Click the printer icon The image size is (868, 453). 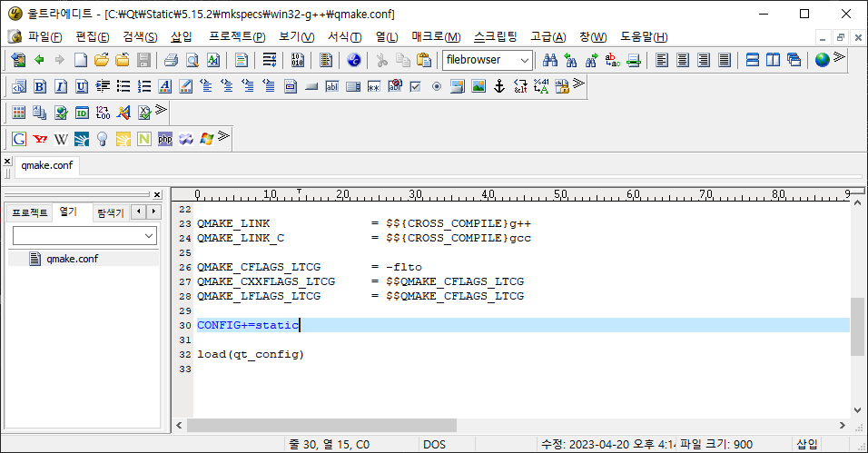click(x=171, y=60)
